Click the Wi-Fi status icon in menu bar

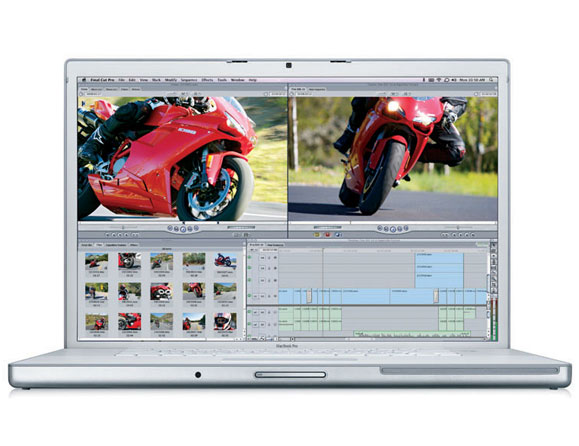(439, 79)
